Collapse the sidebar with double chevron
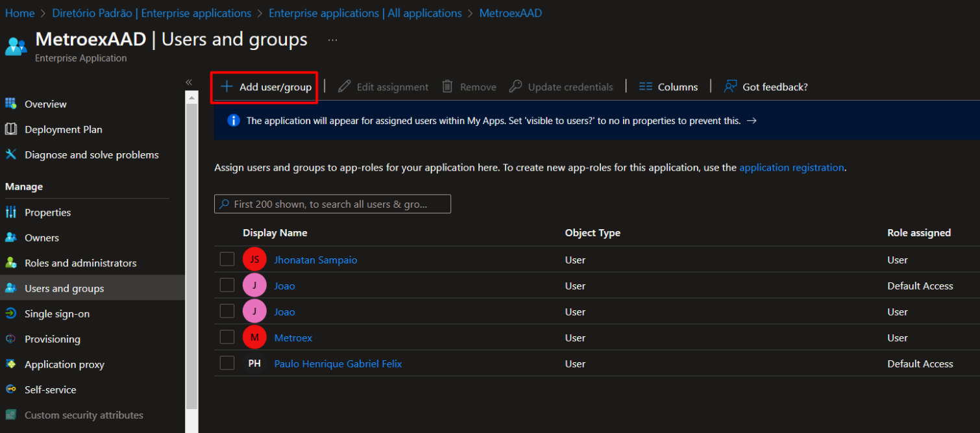Image resolution: width=980 pixels, height=433 pixels. 189,82
